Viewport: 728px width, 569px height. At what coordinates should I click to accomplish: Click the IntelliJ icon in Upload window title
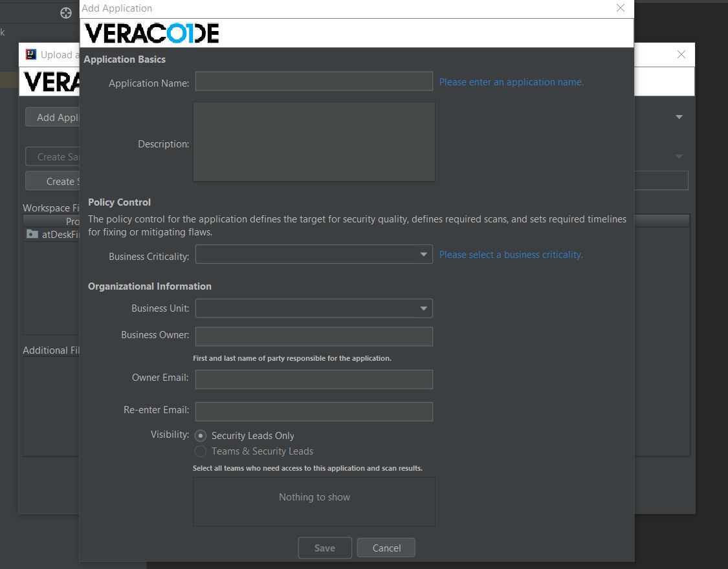30,54
